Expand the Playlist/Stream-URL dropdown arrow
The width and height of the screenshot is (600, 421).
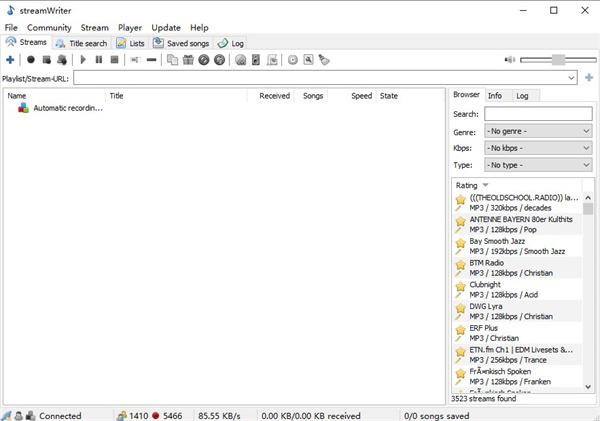pyautogui.click(x=571, y=78)
